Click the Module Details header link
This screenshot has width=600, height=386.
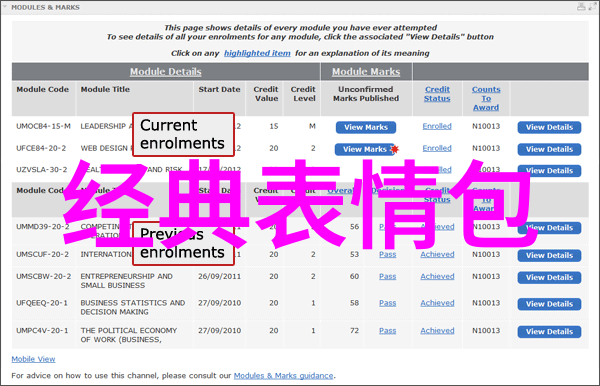(166, 72)
